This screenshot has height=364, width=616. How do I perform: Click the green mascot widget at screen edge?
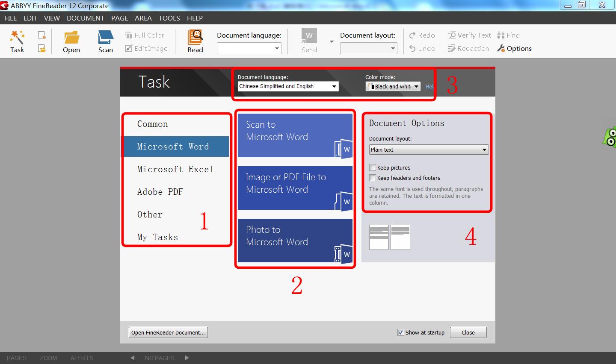click(609, 137)
